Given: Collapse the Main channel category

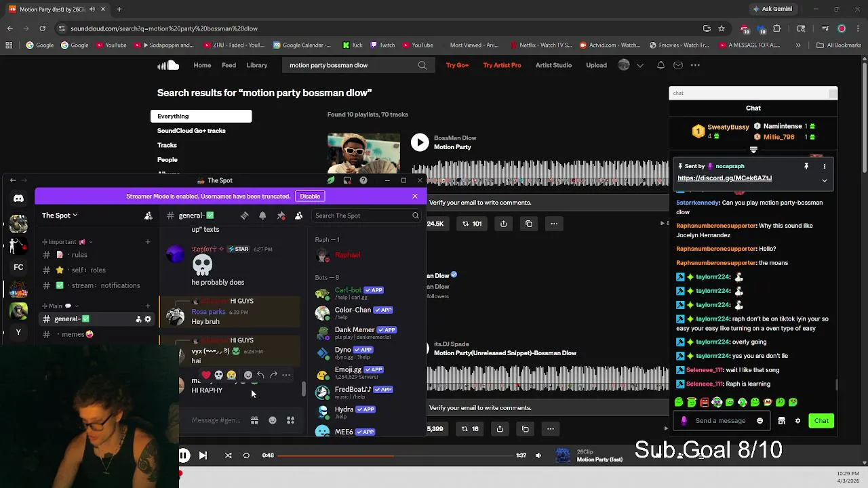Looking at the screenshot, I should tap(60, 306).
